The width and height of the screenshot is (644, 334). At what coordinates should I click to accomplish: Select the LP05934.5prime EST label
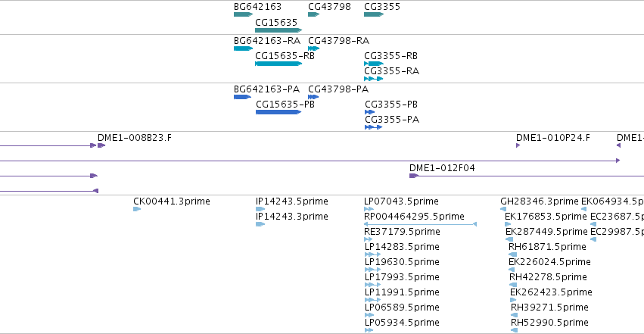[x=402, y=322]
